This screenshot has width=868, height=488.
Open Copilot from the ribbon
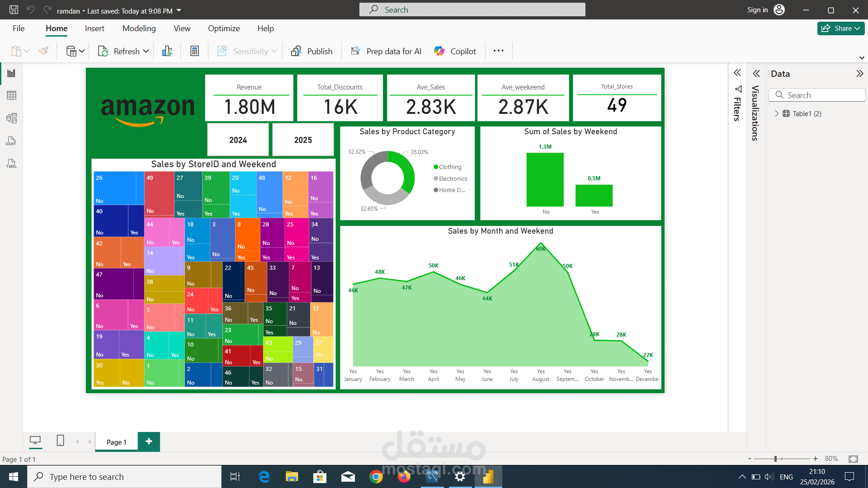[455, 51]
